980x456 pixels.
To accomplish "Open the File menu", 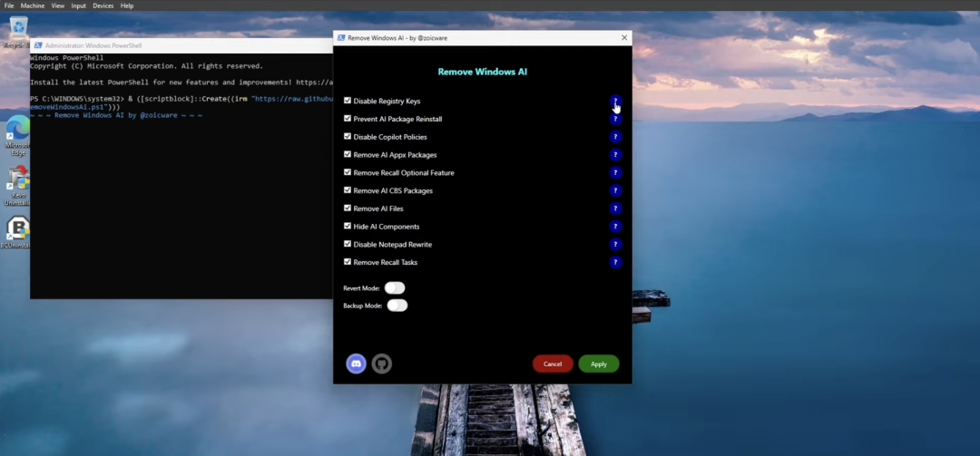I will coord(9,5).
